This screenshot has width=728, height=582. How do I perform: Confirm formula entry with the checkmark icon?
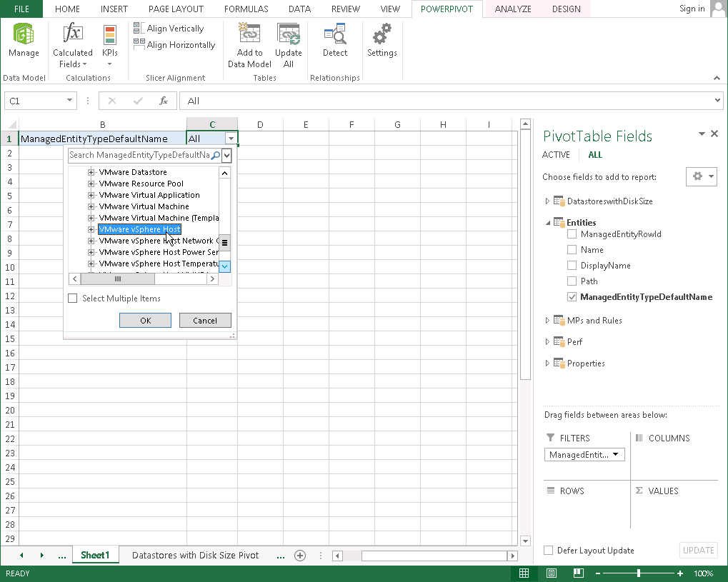[x=138, y=101]
